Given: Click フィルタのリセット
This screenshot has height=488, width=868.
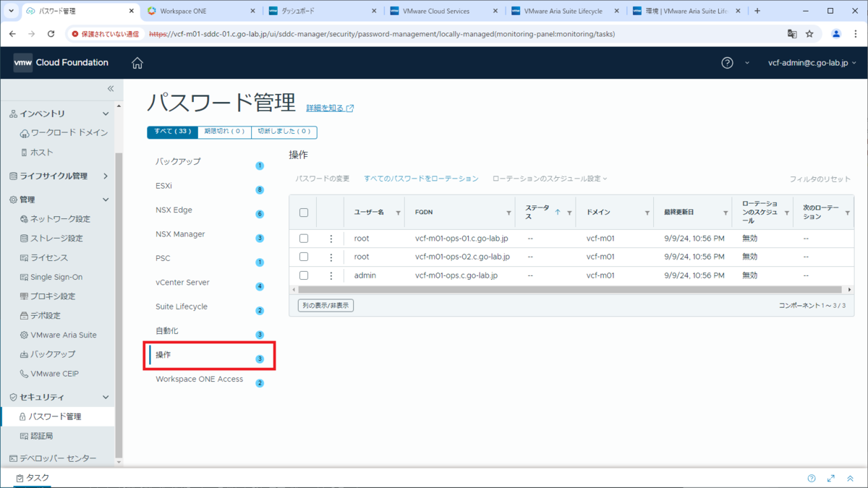Looking at the screenshot, I should pos(820,179).
